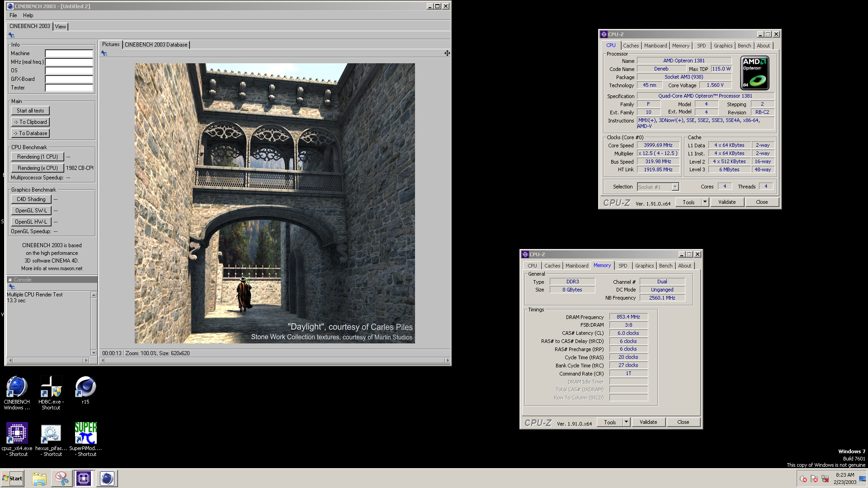The height and width of the screenshot is (488, 868).
Task: Click the GFX-Board input field
Action: coord(69,79)
